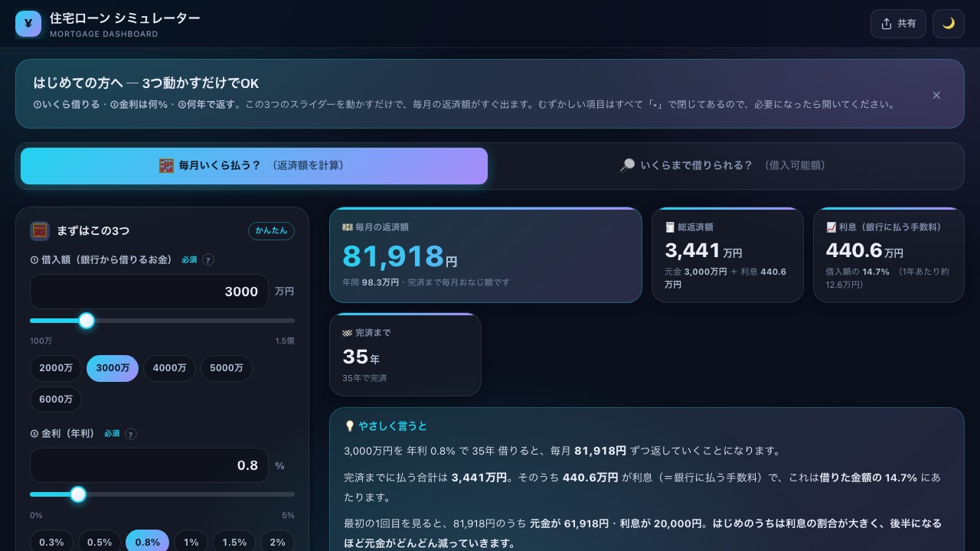The height and width of the screenshot is (551, 980).
Task: Click the 借入額 slider thumb
Action: (87, 321)
